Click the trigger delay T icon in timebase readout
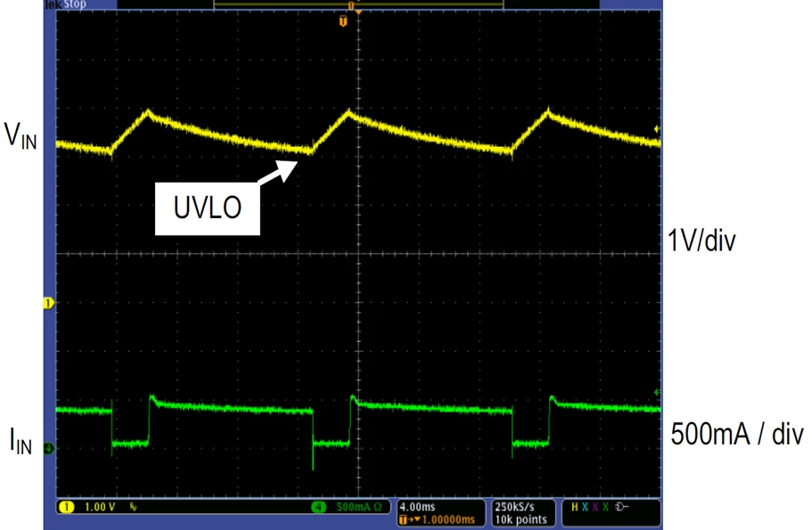Image resolution: width=812 pixels, height=530 pixels. tap(405, 518)
